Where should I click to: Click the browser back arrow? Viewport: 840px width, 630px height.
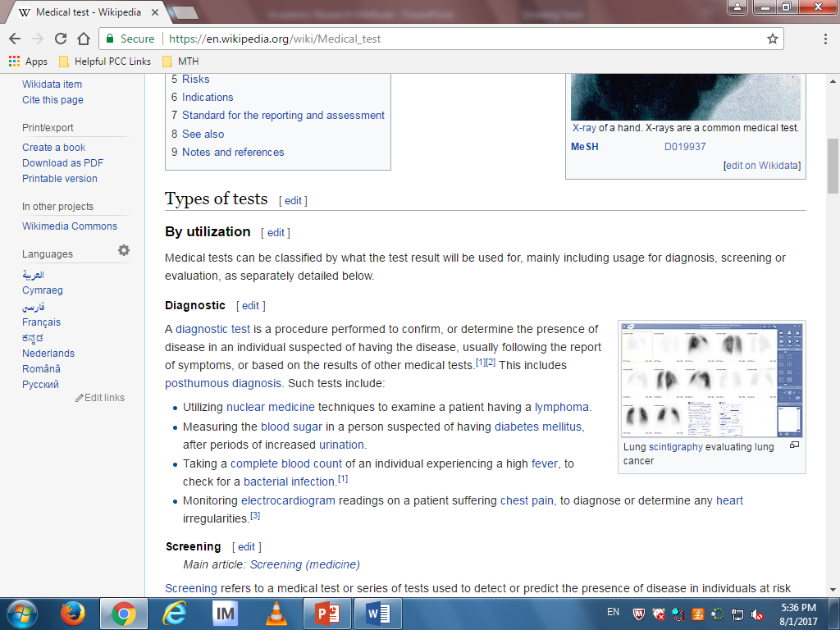pyautogui.click(x=16, y=39)
